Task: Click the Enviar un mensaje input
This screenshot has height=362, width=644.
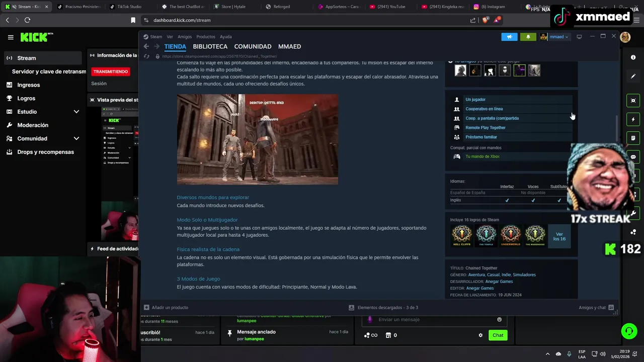Action: click(435, 320)
